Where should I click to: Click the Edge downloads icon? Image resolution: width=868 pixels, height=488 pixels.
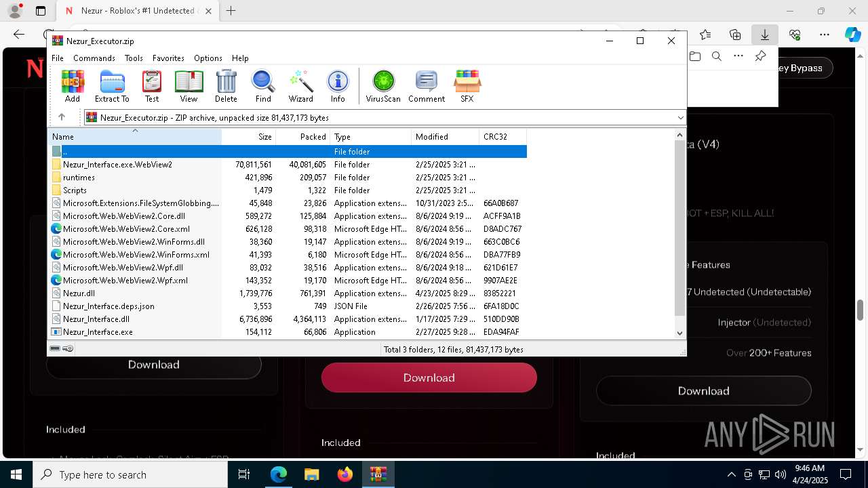(x=764, y=35)
